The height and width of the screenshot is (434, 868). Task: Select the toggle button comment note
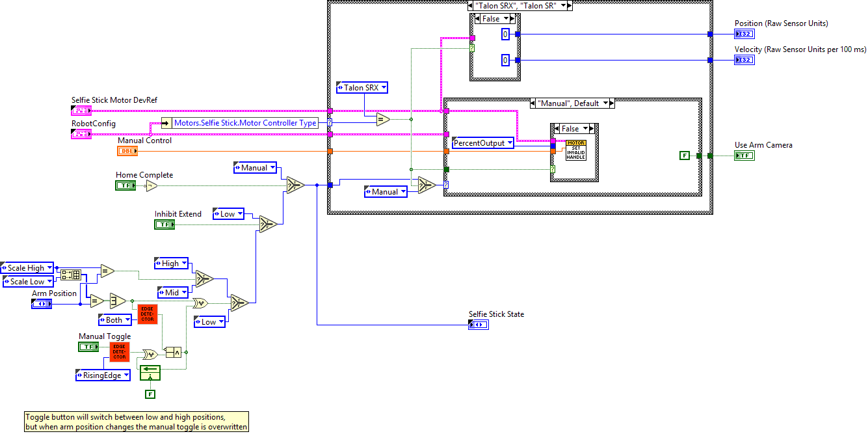click(135, 422)
